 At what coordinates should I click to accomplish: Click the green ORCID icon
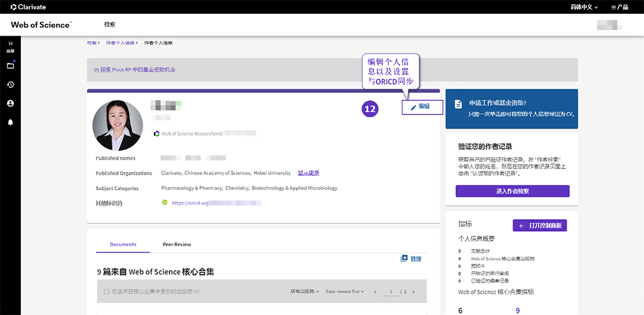click(165, 202)
